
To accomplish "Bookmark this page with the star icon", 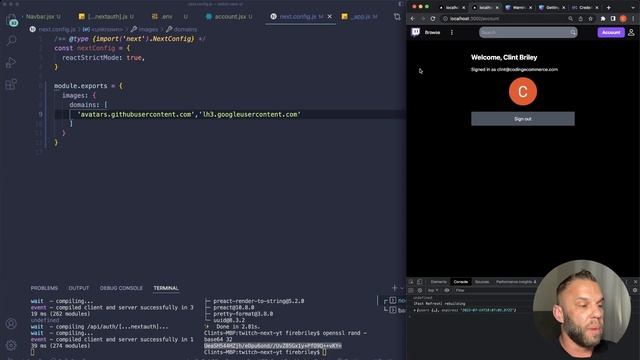I will (590, 19).
